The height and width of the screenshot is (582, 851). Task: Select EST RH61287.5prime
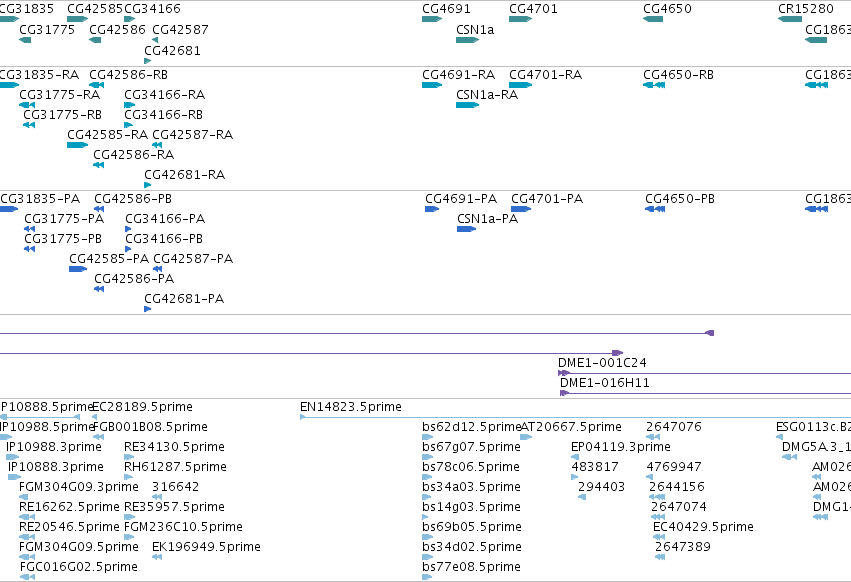(175, 467)
